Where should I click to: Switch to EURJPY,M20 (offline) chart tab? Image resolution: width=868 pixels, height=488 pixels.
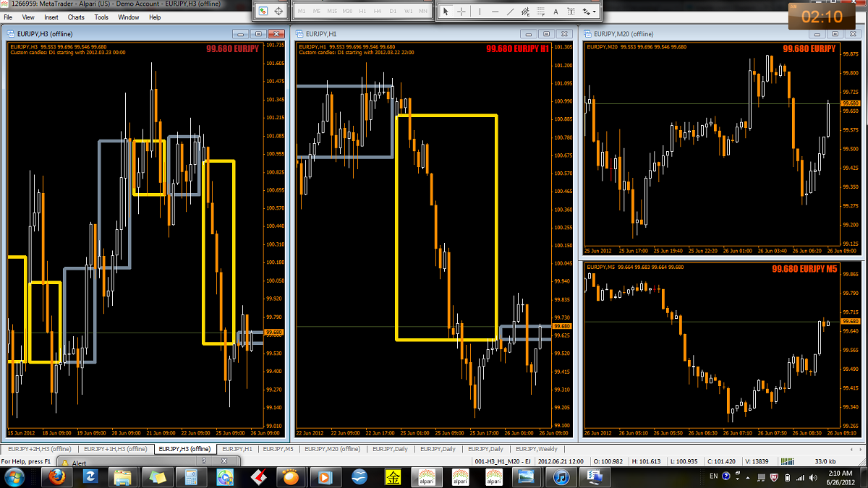point(333,449)
